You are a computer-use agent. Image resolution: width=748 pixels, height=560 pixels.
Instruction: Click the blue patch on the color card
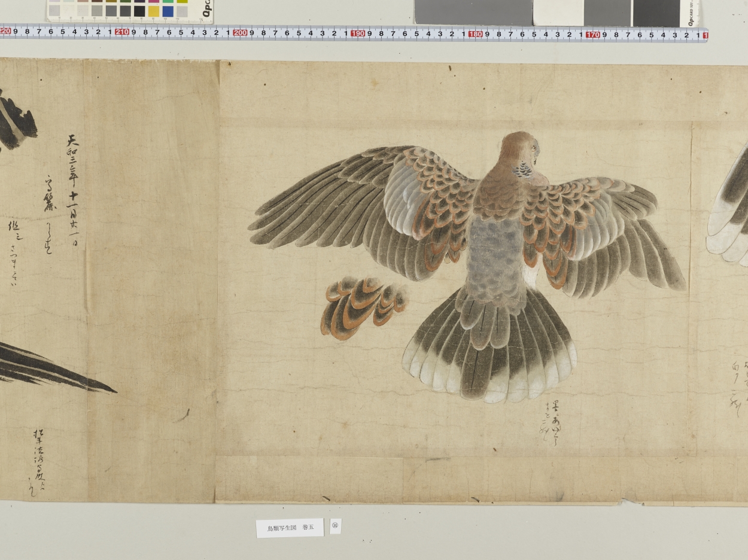click(168, 11)
